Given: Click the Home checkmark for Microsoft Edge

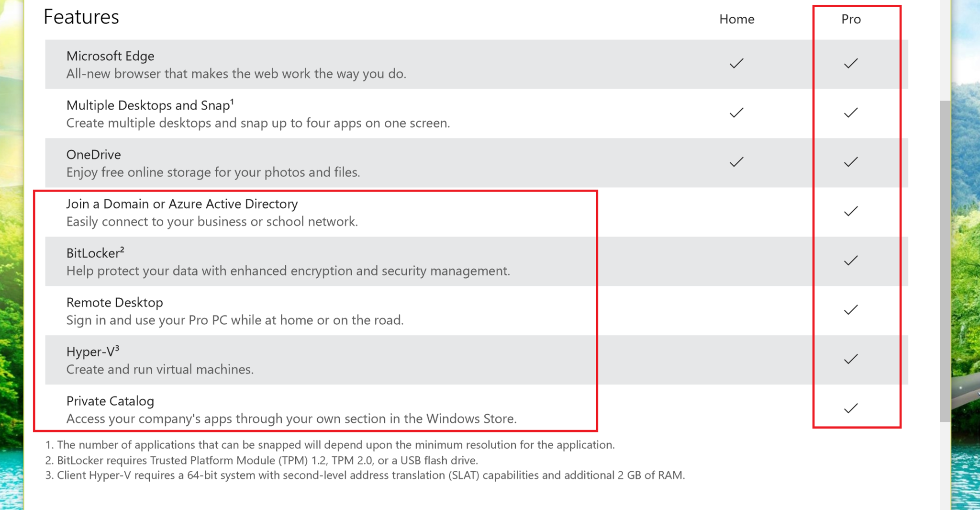Looking at the screenshot, I should [736, 64].
